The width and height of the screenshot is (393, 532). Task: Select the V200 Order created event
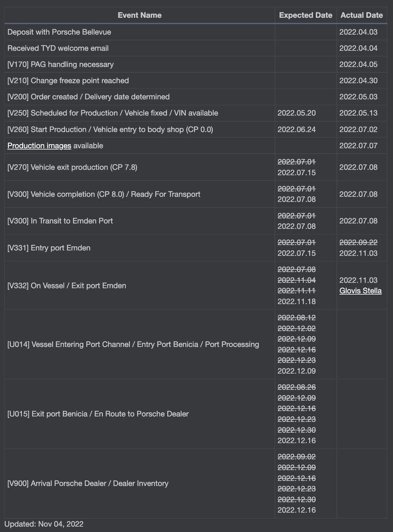(x=88, y=97)
